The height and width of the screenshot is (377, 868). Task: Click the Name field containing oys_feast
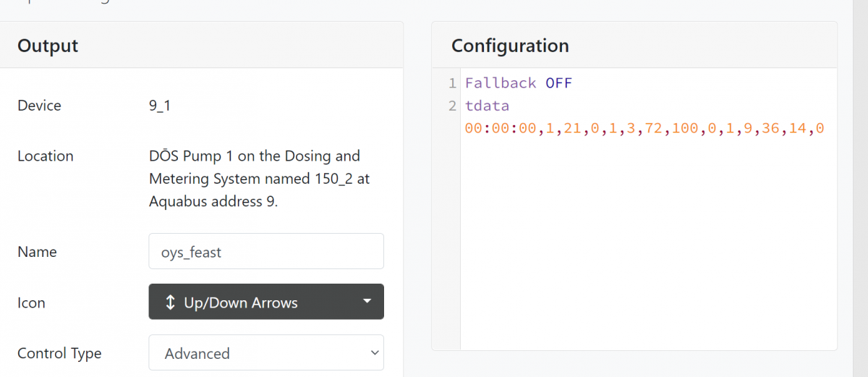tap(266, 251)
